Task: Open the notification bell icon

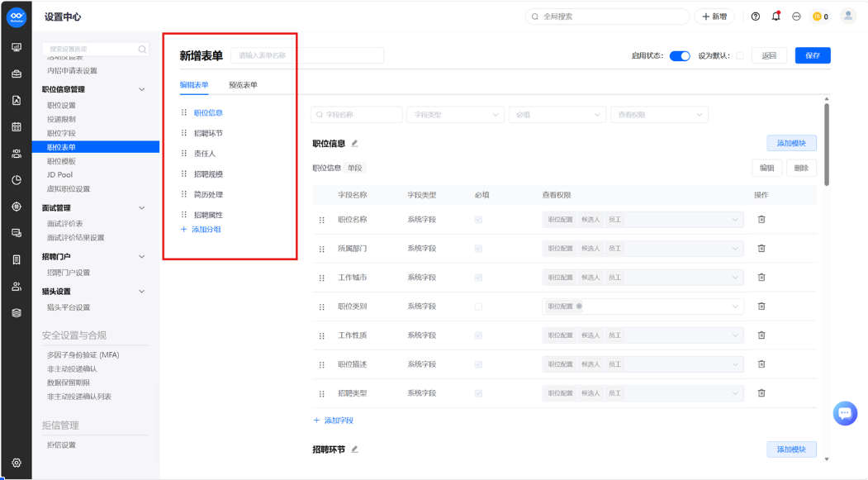Action: tap(776, 16)
